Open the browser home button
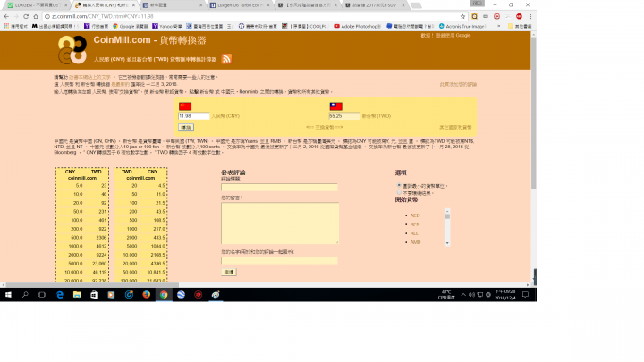The width and height of the screenshot is (644, 362). coord(36,16)
